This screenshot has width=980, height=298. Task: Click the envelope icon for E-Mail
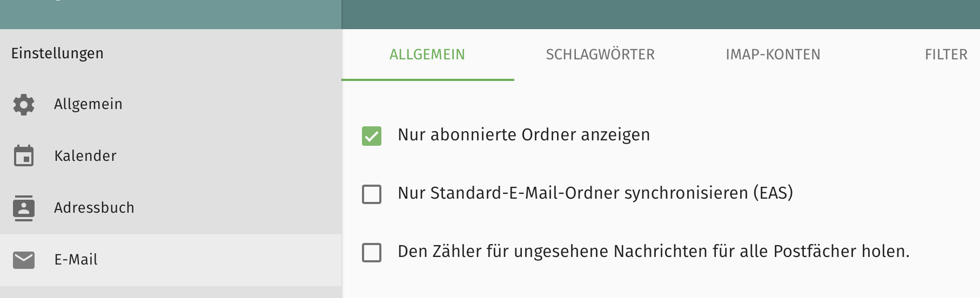[x=24, y=260]
